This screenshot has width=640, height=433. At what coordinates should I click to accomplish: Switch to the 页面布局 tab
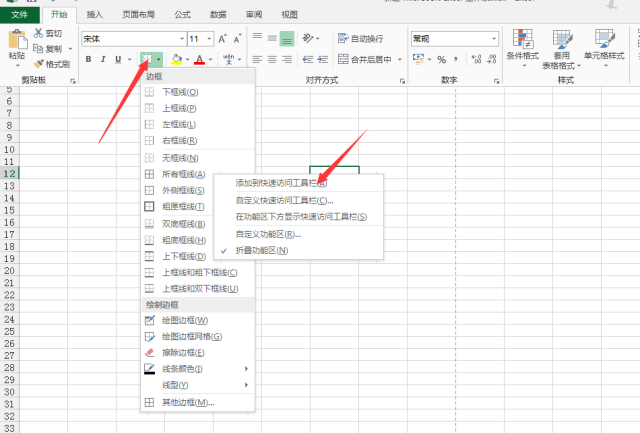(x=139, y=15)
